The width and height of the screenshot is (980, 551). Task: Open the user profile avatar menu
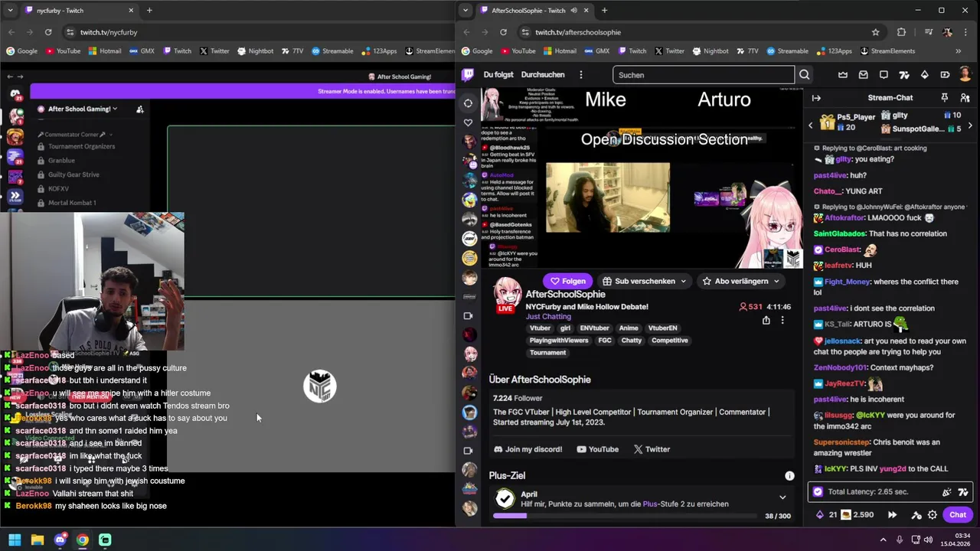coord(965,74)
